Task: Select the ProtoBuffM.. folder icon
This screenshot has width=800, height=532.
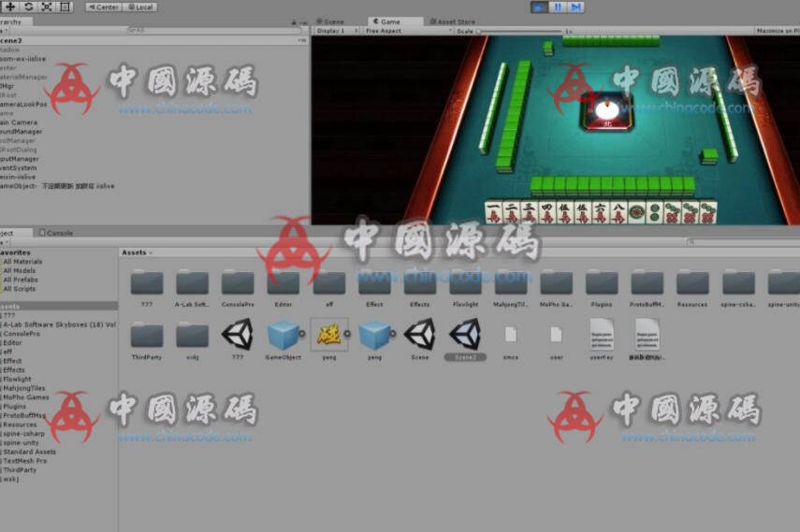Action: pos(647,283)
